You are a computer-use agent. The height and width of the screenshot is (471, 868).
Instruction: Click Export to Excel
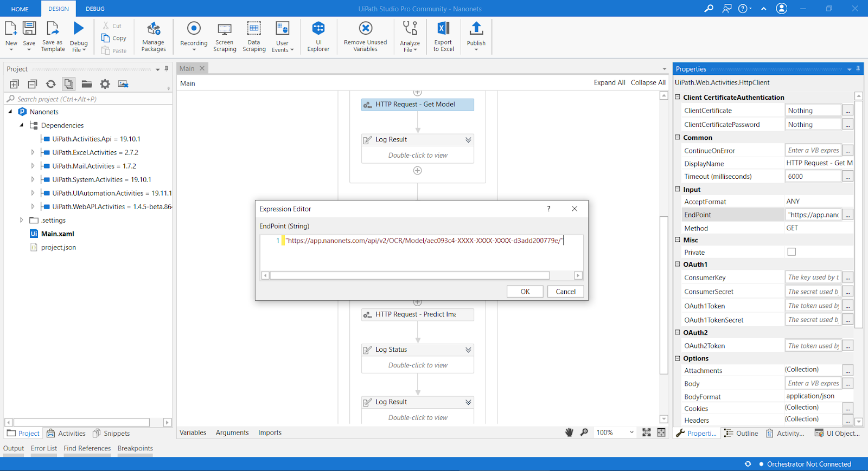443,37
